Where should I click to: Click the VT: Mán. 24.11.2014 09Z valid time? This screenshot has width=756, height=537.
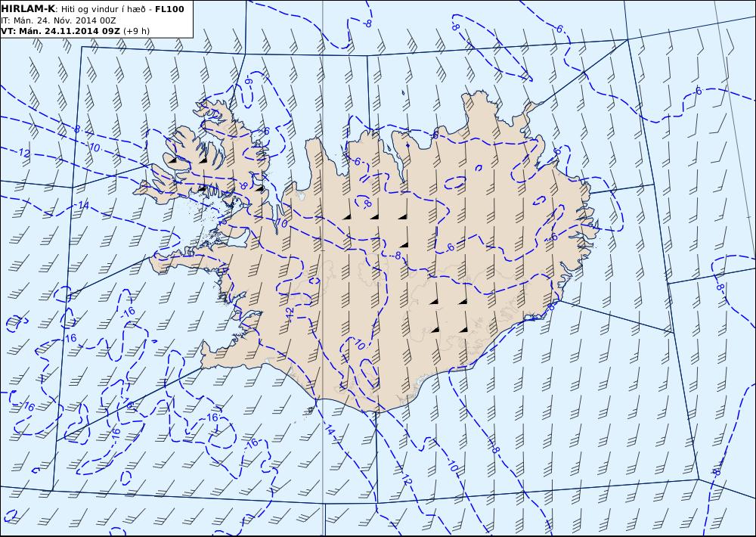point(60,31)
